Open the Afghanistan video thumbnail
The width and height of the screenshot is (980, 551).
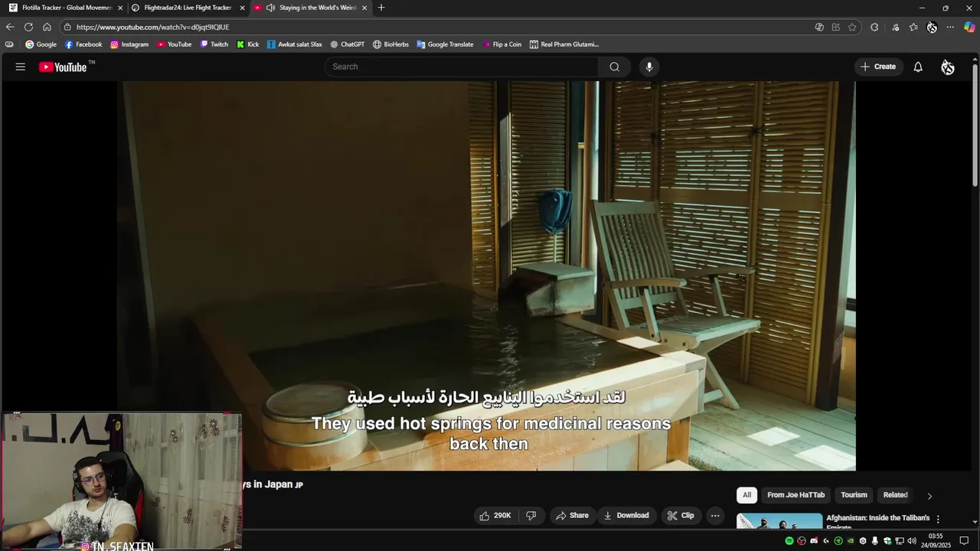pyautogui.click(x=779, y=521)
